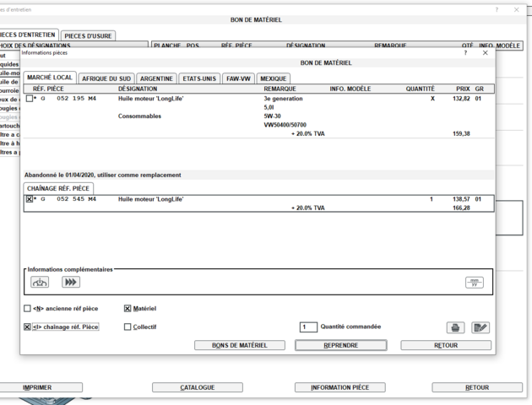Click the GR column header

pos(479,89)
